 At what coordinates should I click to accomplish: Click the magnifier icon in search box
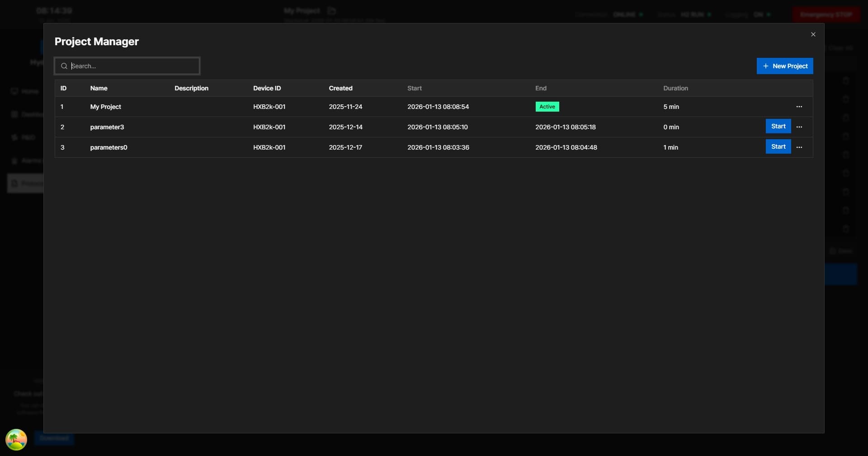click(x=64, y=66)
